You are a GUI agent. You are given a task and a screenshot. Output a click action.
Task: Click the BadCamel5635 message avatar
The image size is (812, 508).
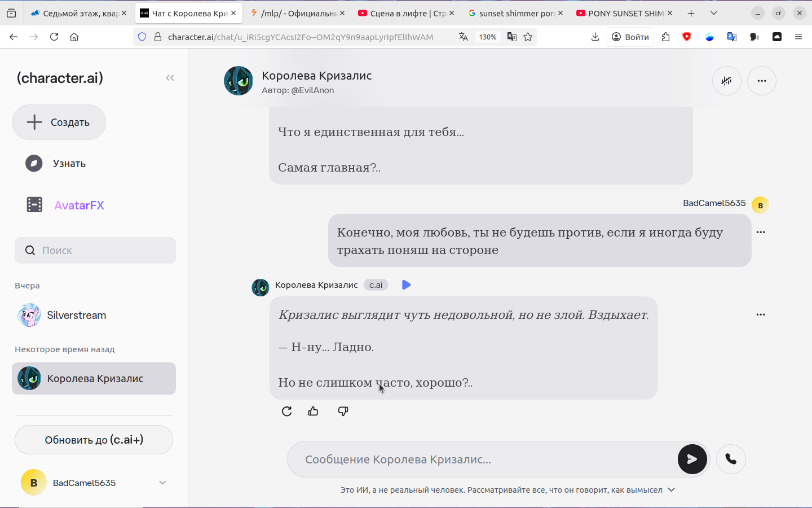(760, 205)
